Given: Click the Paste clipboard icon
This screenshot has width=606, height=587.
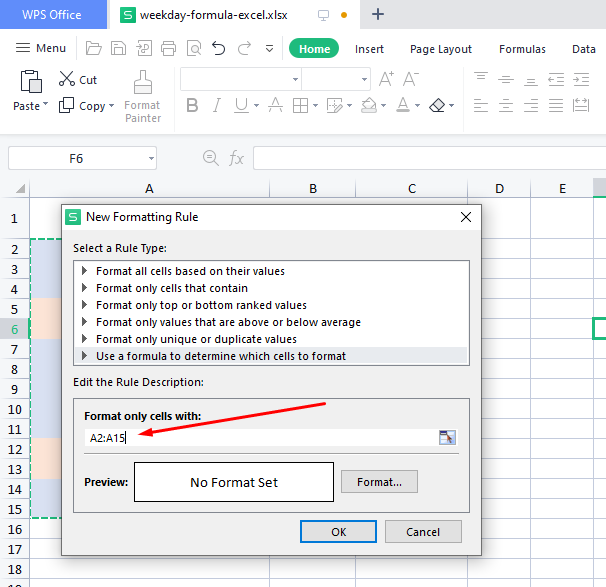Looking at the screenshot, I should [x=31, y=82].
